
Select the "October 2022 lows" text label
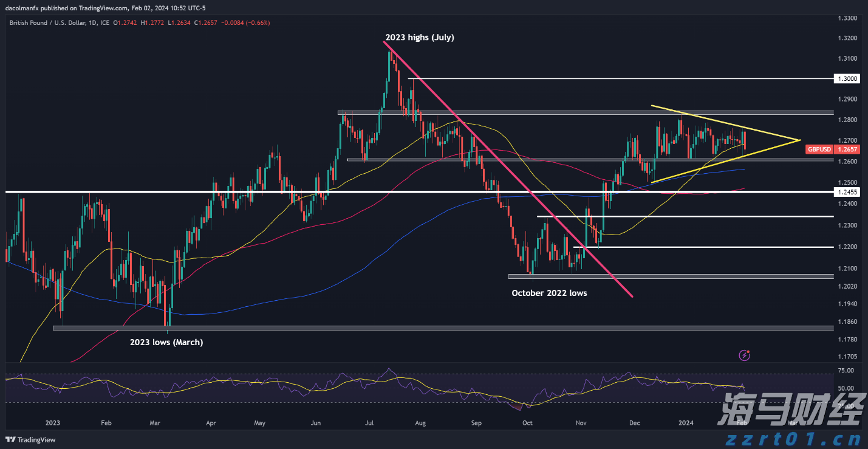549,293
